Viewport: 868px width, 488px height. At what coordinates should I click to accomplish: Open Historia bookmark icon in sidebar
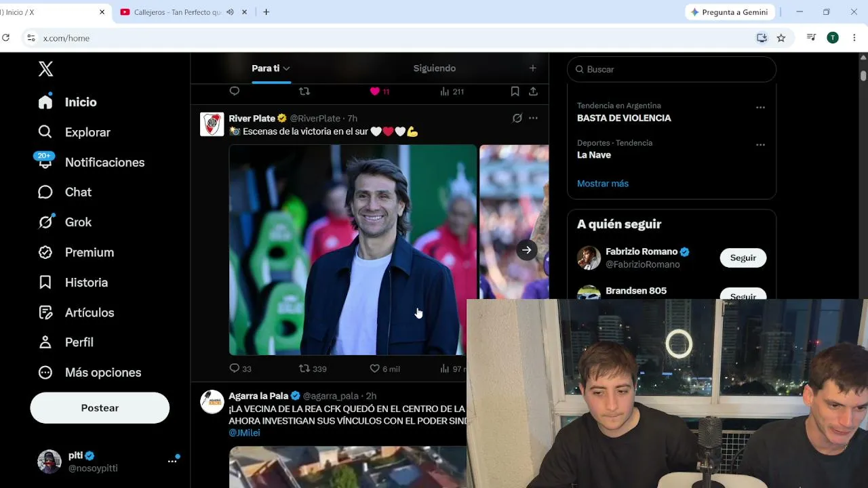pyautogui.click(x=45, y=282)
